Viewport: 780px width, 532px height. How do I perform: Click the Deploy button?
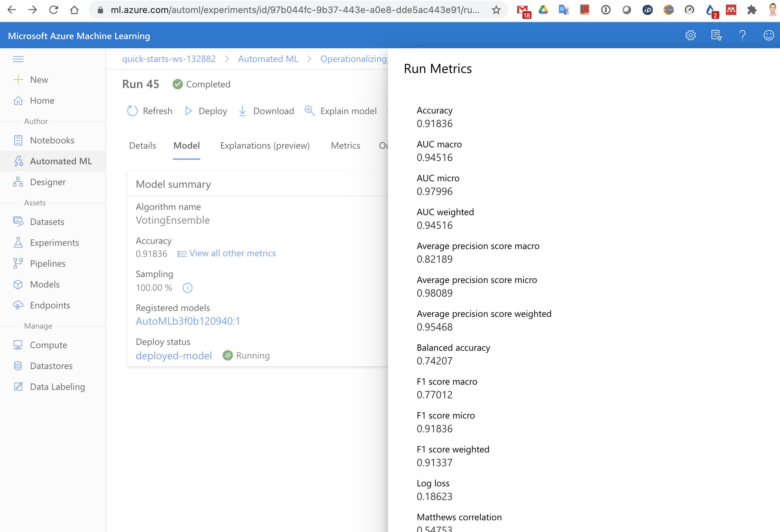[x=206, y=111]
